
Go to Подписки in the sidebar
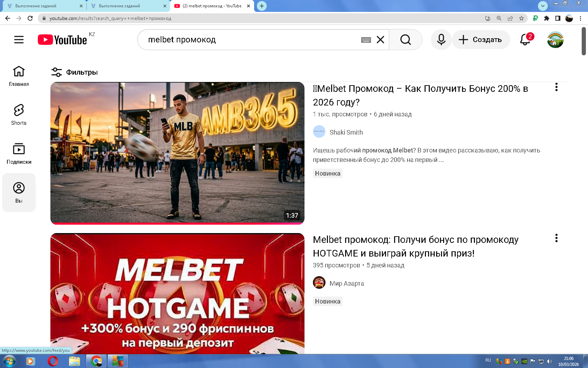19,154
